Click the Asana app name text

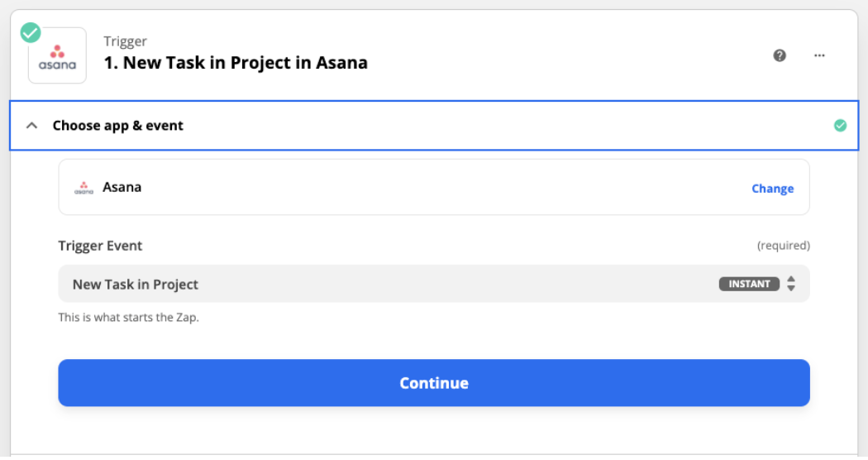pyautogui.click(x=122, y=187)
